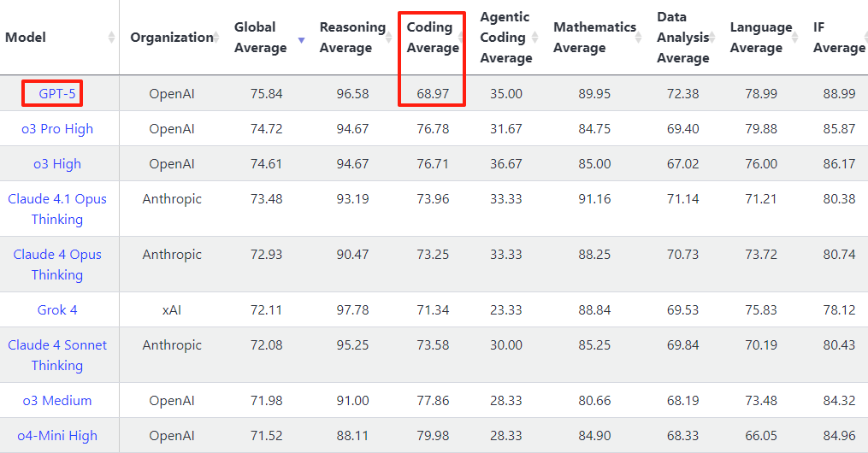The width and height of the screenshot is (868, 453).
Task: Click the xAI organization cell
Action: point(172,309)
